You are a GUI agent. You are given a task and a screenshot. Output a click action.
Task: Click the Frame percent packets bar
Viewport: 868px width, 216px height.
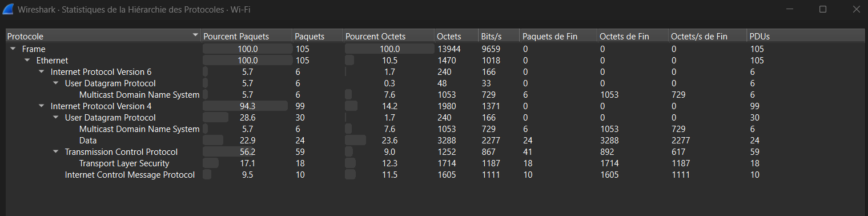tap(247, 49)
